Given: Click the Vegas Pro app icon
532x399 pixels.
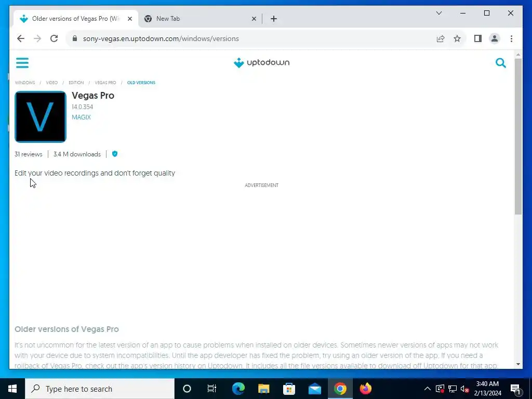Looking at the screenshot, I should tap(41, 117).
